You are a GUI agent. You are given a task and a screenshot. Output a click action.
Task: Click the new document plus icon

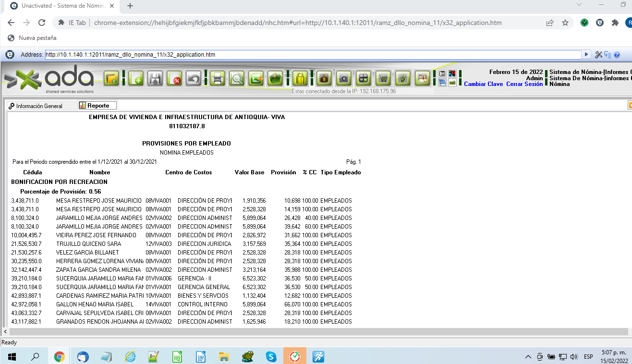pyautogui.click(x=136, y=78)
